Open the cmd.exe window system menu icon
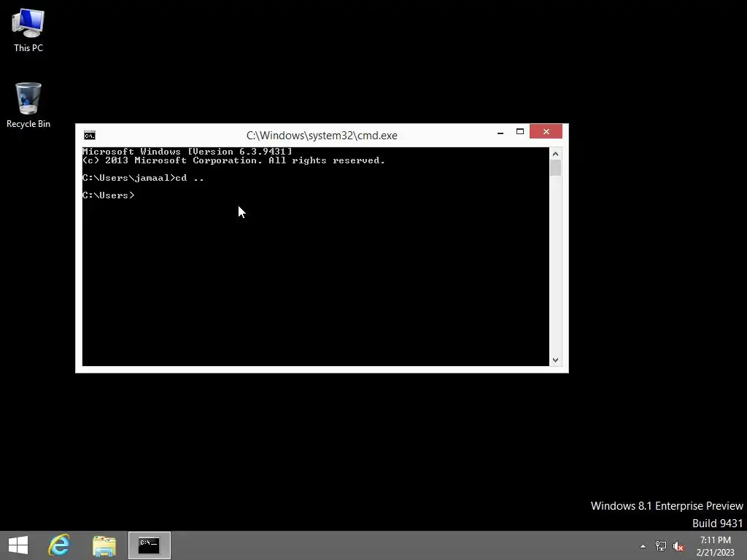 tap(89, 136)
